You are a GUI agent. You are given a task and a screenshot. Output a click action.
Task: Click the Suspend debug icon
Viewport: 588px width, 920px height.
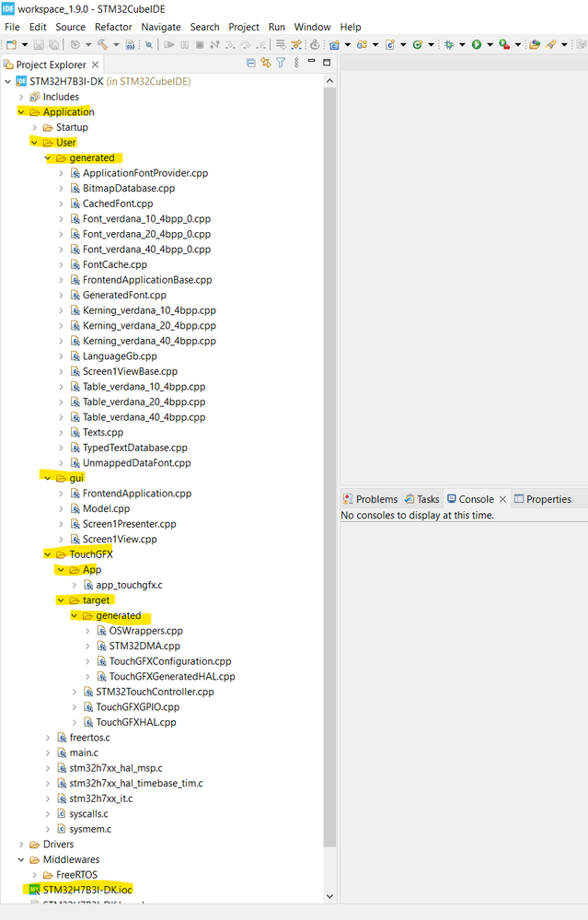(185, 44)
